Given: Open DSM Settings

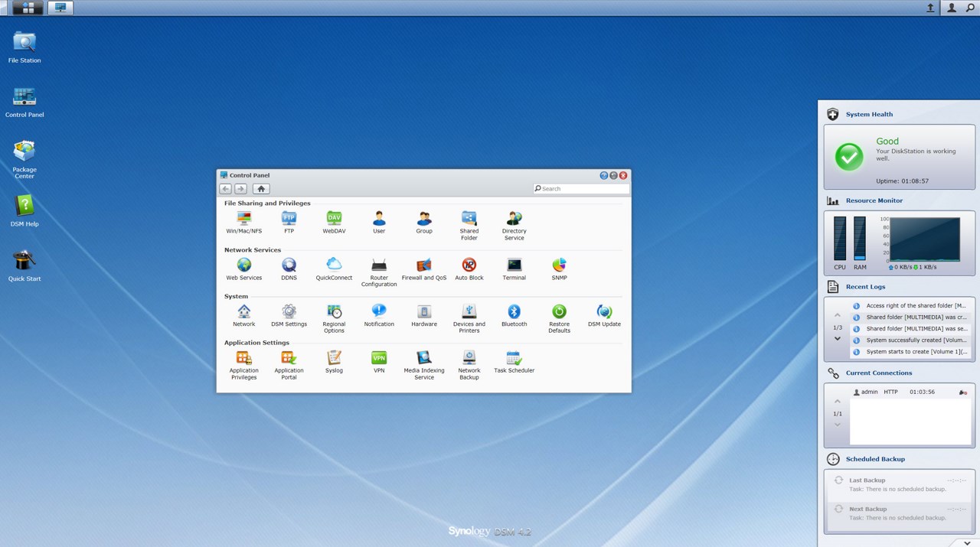Looking at the screenshot, I should pyautogui.click(x=289, y=315).
